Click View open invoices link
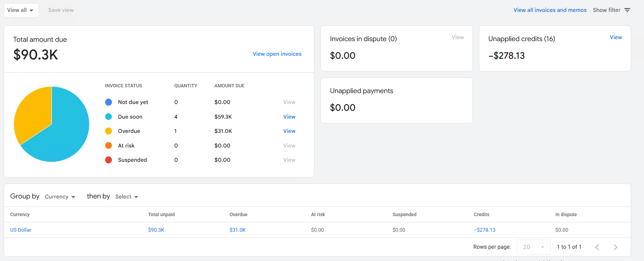The width and height of the screenshot is (644, 261). click(x=277, y=54)
